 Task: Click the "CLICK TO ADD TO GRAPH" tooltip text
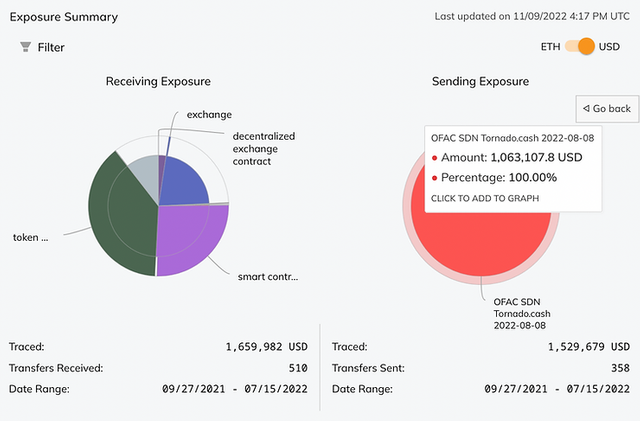(485, 198)
